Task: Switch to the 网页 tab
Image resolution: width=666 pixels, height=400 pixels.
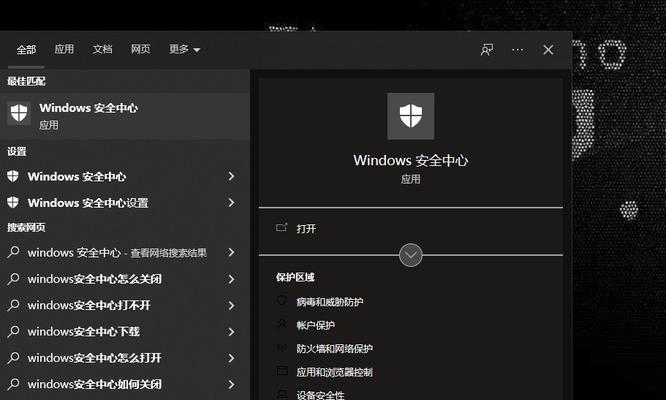Action: click(141, 49)
